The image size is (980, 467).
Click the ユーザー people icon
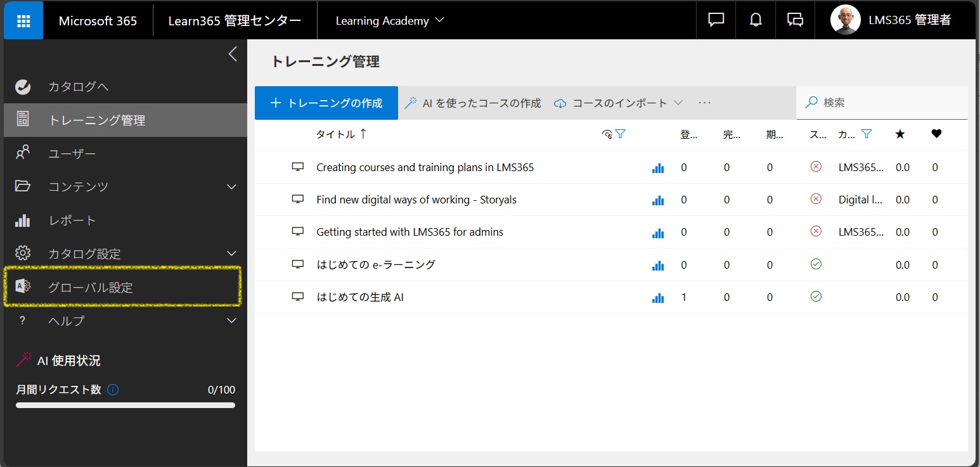click(x=23, y=153)
